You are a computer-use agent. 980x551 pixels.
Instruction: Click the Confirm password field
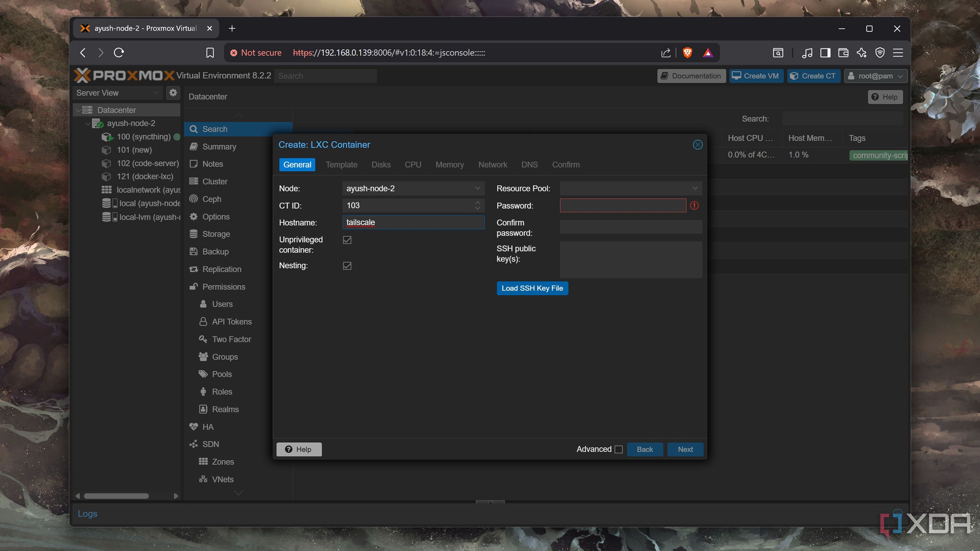click(x=631, y=227)
